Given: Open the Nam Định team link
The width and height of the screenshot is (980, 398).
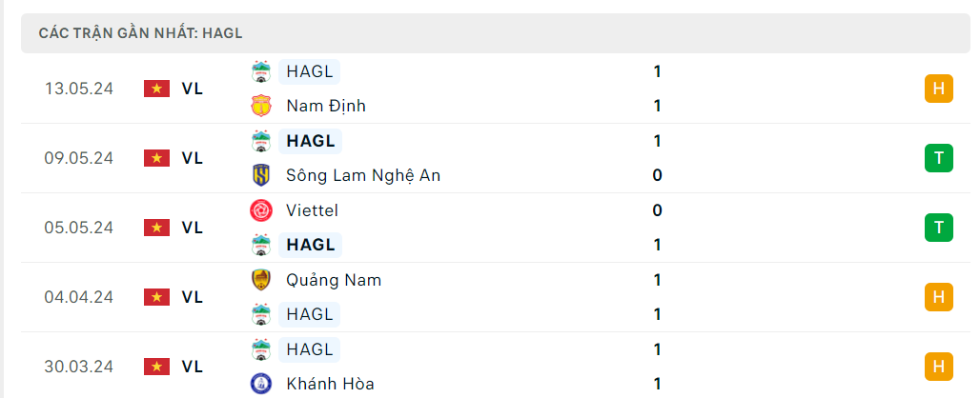Looking at the screenshot, I should [x=325, y=106].
